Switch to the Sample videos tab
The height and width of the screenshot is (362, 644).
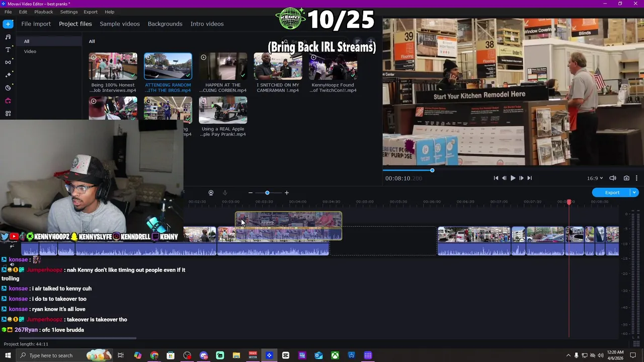pos(120,24)
